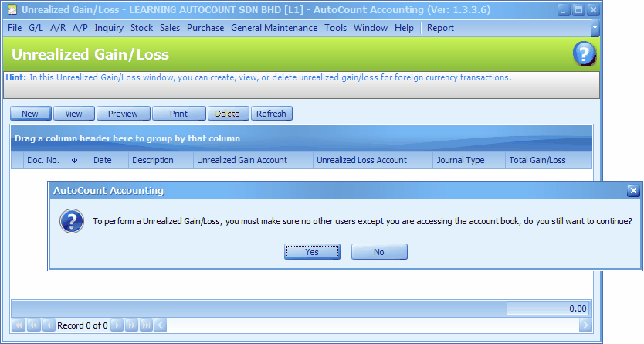644x344 pixels.
Task: Go to previous page navigation icon
Action: pyautogui.click(x=34, y=325)
